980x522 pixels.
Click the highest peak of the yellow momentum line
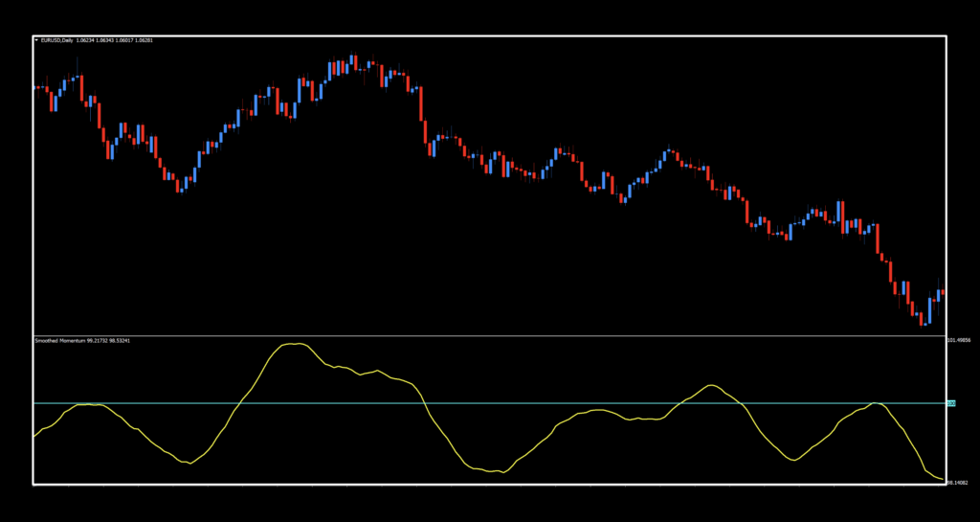(x=295, y=344)
